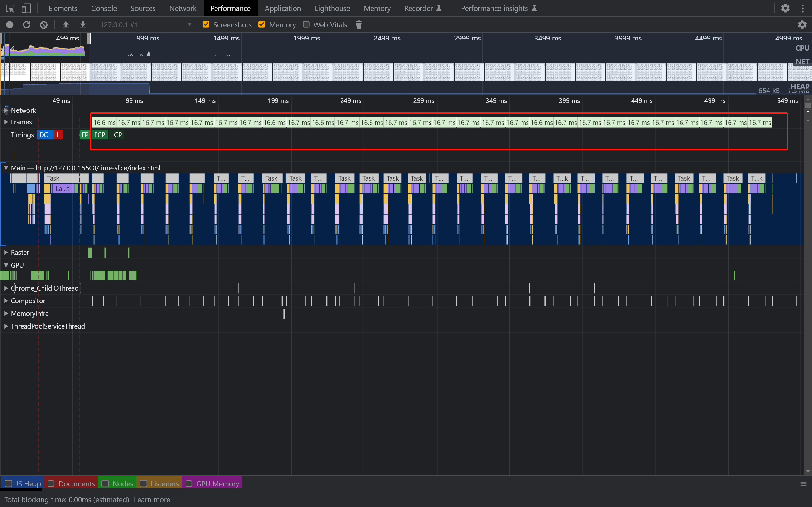Expand the Raster track
Viewport: 812px width, 507px height.
click(6, 253)
